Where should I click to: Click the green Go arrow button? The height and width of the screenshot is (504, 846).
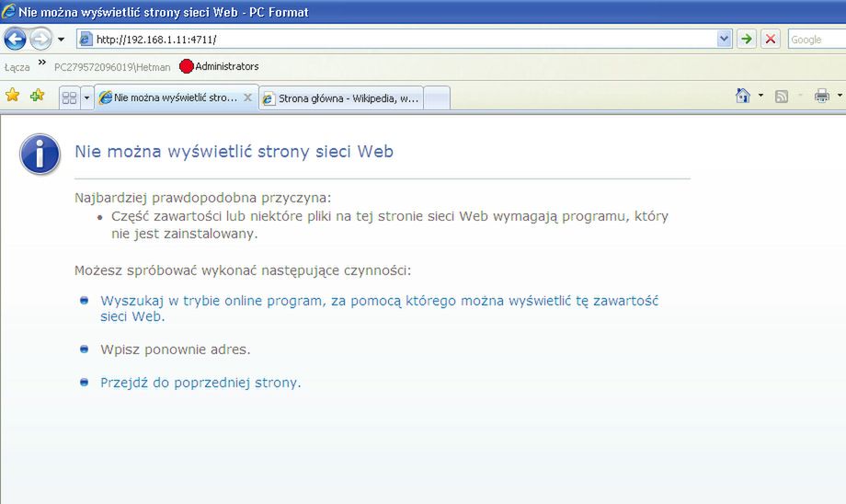[x=747, y=39]
